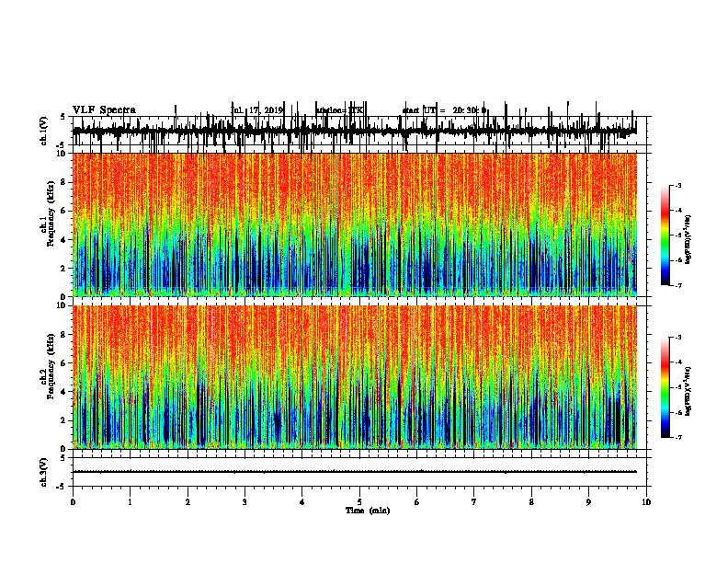Screen dimensions: 728x563
Task: Click the start UT time '20:30: 0'
Action: (x=469, y=110)
